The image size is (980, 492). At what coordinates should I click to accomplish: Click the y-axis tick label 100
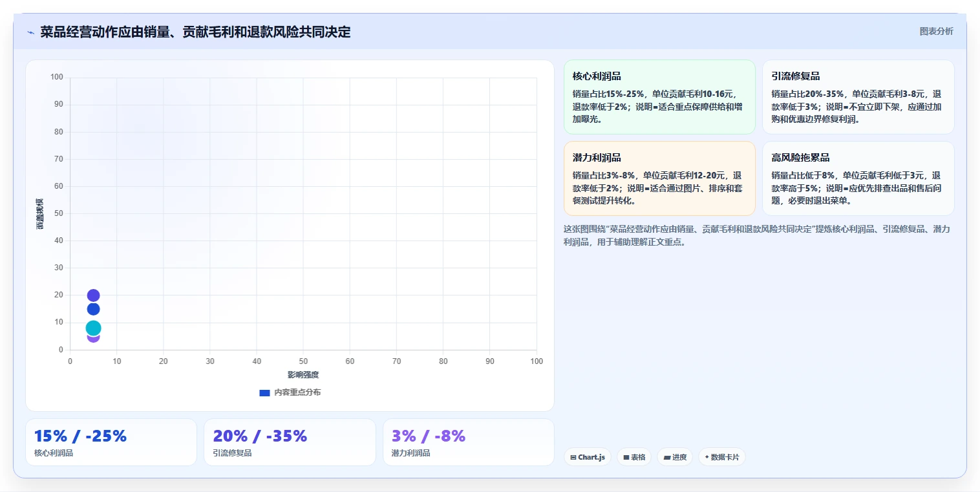pos(57,78)
